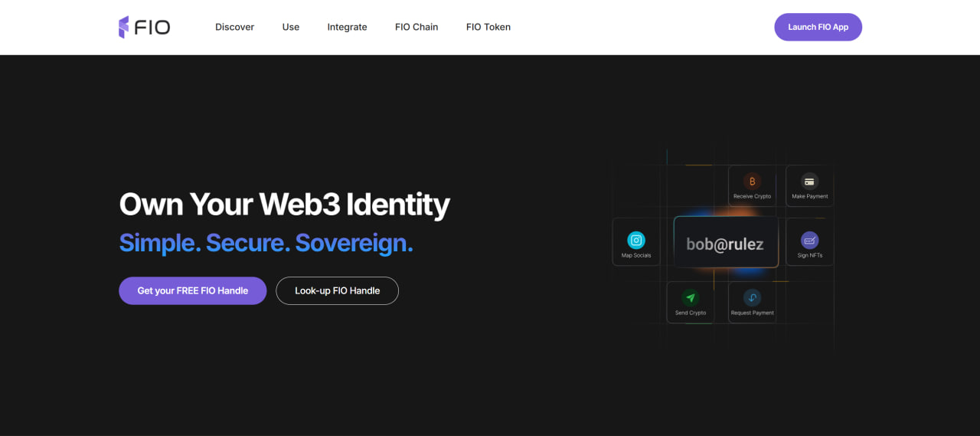Click Look-up FIO Handle button
Image resolution: width=980 pixels, height=436 pixels.
[337, 290]
